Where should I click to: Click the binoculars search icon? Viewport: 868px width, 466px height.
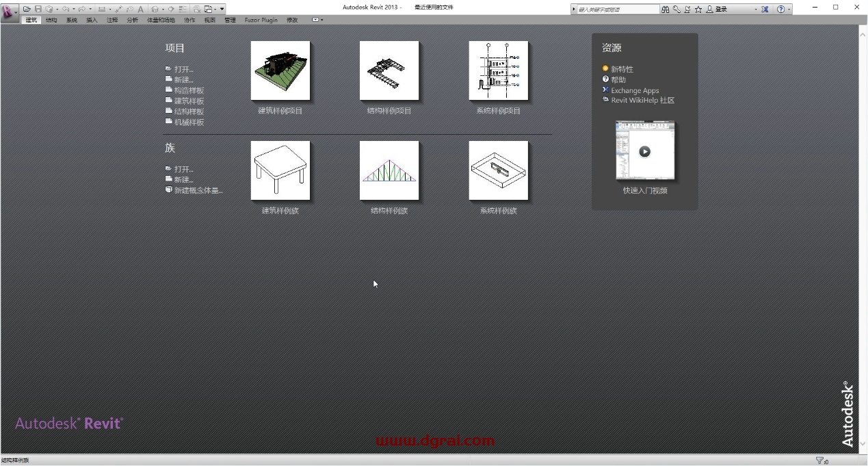point(666,9)
